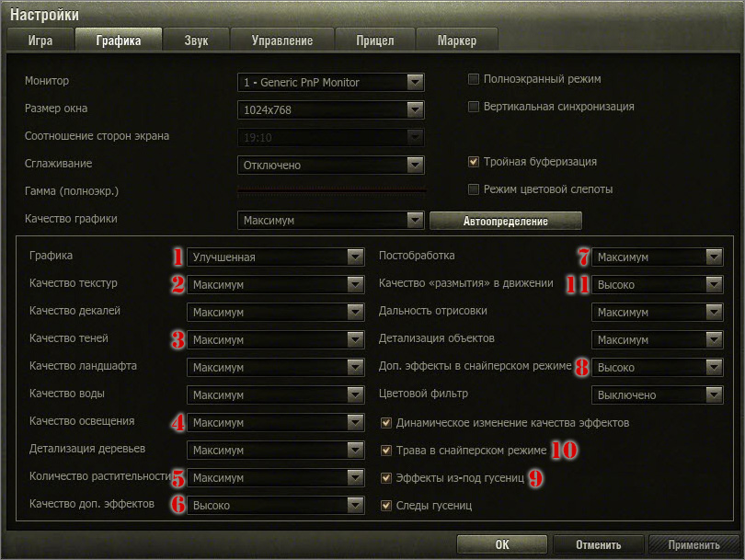
Task: Click the Гамма (полноэкр.) slider track
Action: 331,191
